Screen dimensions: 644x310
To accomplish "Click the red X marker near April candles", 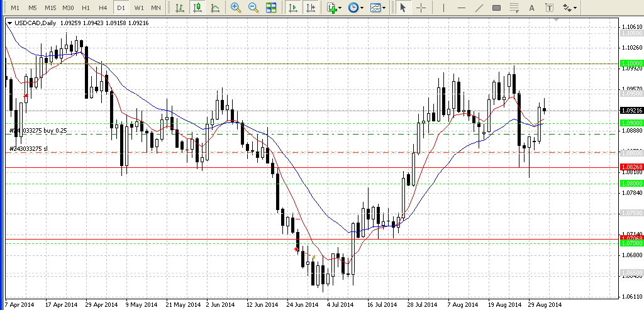I will (26, 96).
